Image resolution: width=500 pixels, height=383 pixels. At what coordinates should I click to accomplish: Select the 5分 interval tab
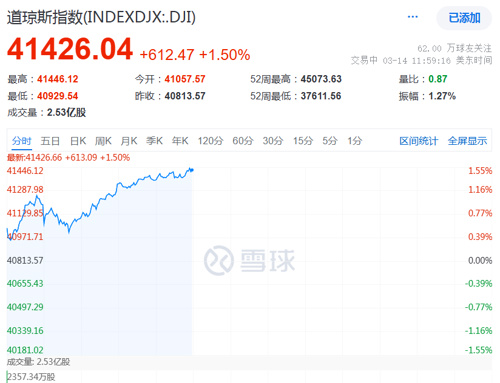pyautogui.click(x=330, y=141)
